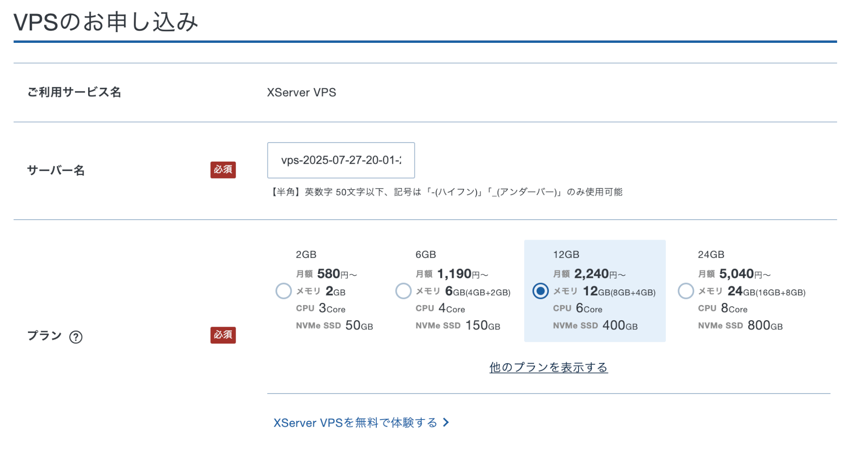Screen dimensions: 868x450
Task: Open the XServer VPSを無料で体験する link
Action: pyautogui.click(x=355, y=423)
